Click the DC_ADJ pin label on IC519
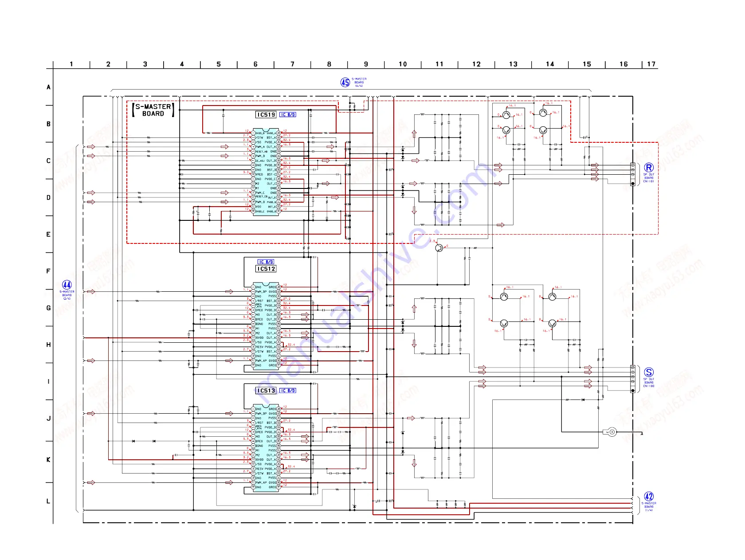The width and height of the screenshot is (745, 560). (x=260, y=161)
